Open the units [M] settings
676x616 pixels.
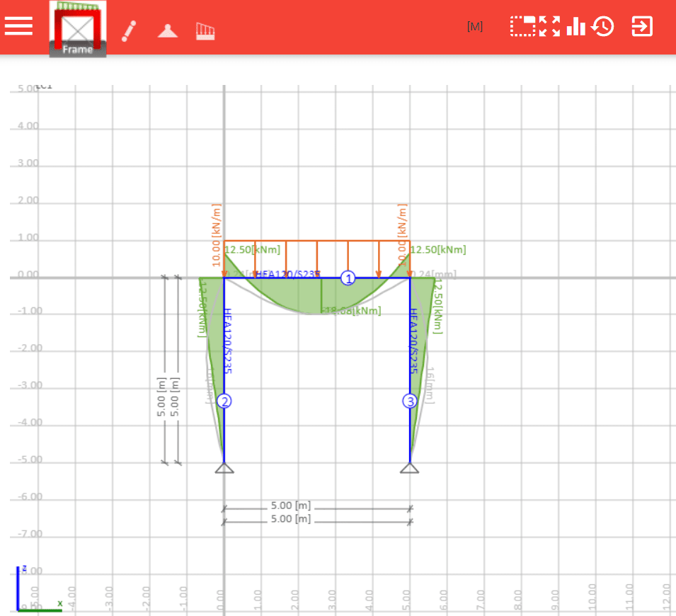[475, 25]
